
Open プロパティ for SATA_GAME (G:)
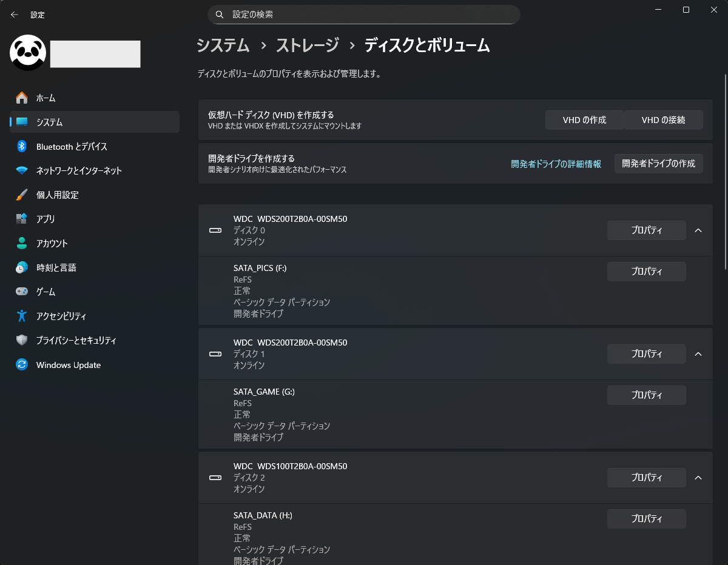(646, 395)
